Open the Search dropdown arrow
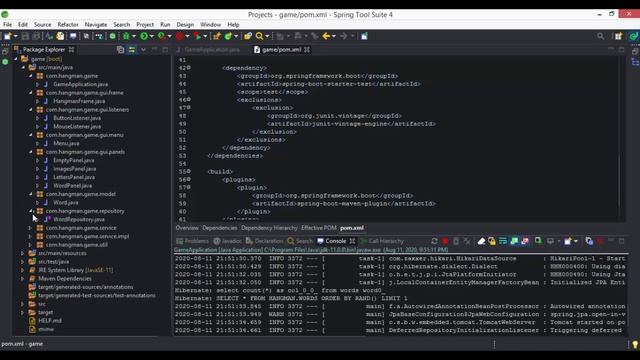This screenshot has height=360, width=640. [x=267, y=36]
